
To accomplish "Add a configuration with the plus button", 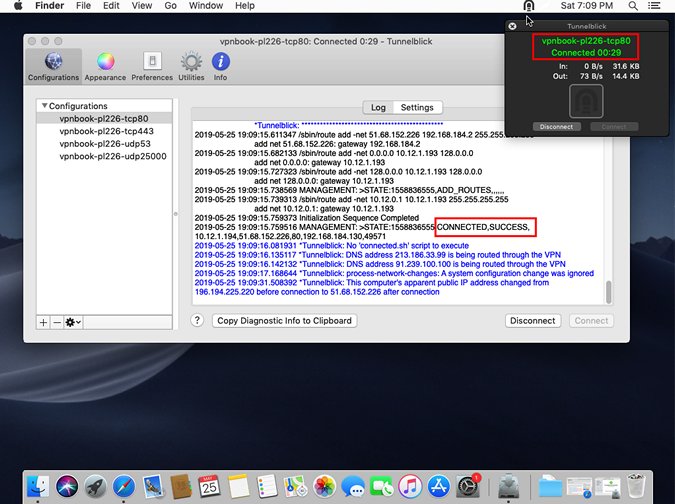I will click(43, 322).
